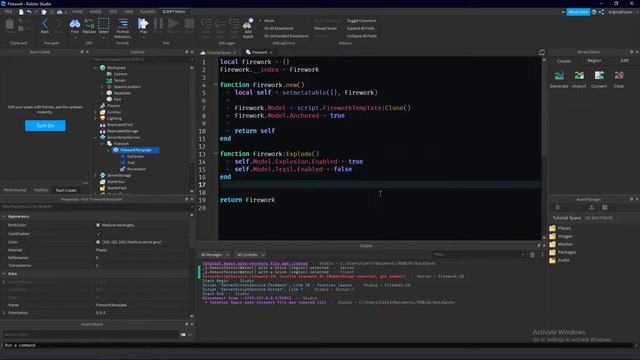The image size is (640, 360).
Task: Close the Firework script tab
Action: [271, 53]
